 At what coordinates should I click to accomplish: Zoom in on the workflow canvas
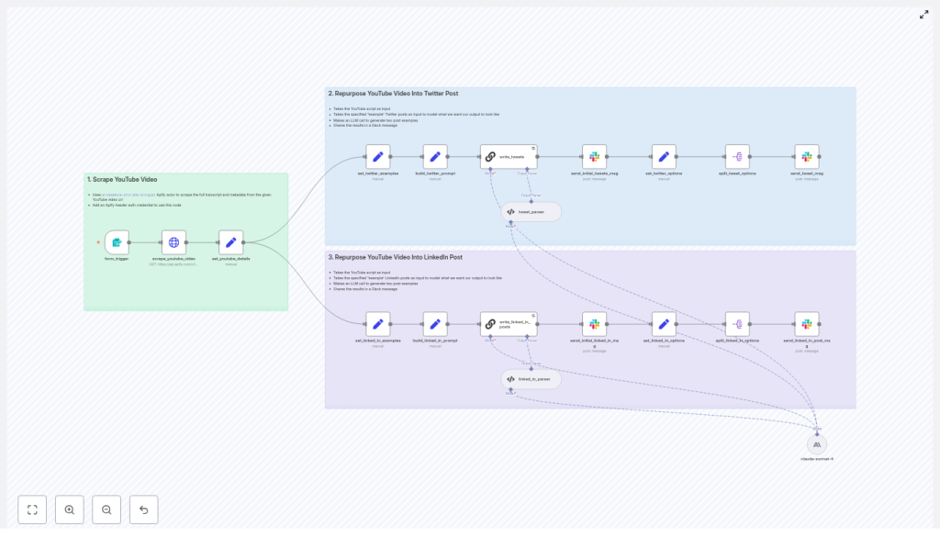[x=70, y=510]
